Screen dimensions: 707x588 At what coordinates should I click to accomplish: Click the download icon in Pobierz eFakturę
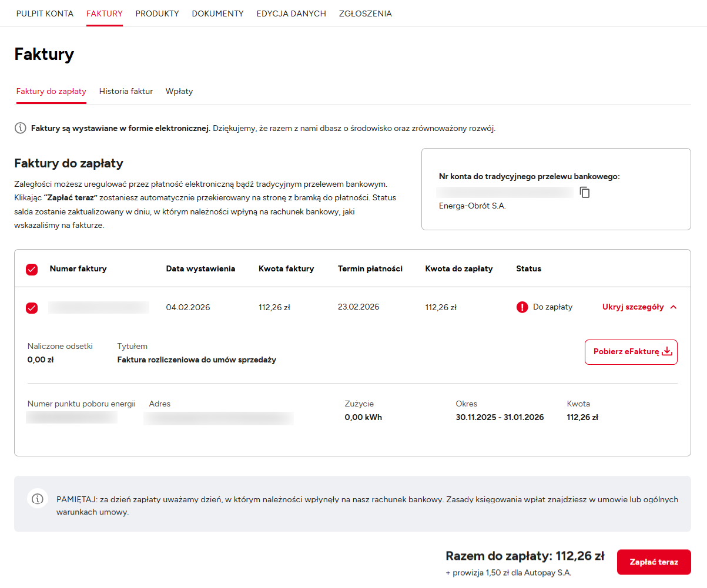click(666, 352)
